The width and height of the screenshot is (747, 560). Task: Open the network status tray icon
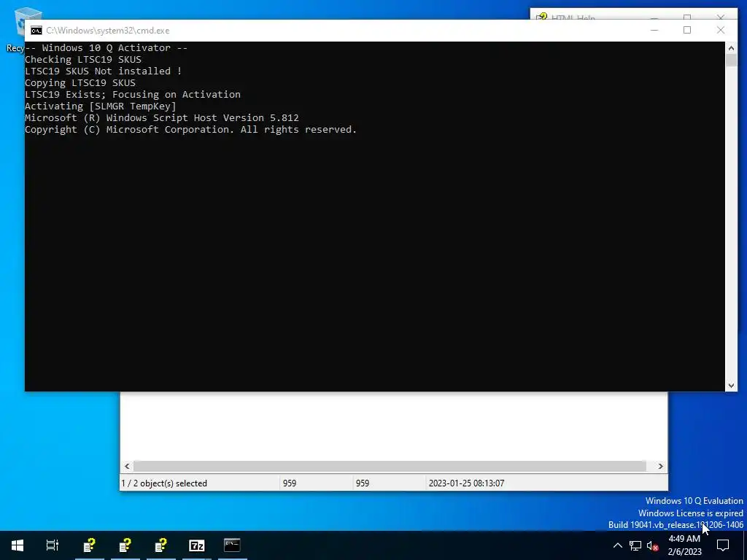[x=635, y=545]
